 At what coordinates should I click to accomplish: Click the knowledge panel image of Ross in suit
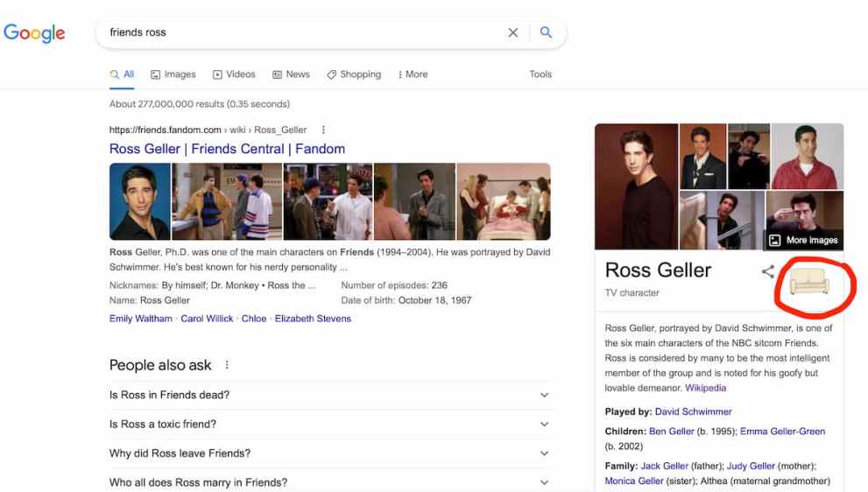[702, 156]
